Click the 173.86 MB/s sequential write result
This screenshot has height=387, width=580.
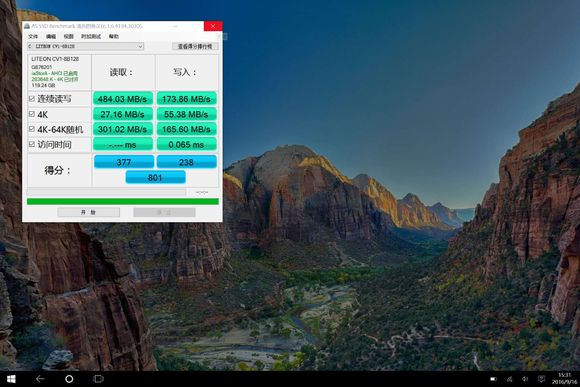click(186, 99)
